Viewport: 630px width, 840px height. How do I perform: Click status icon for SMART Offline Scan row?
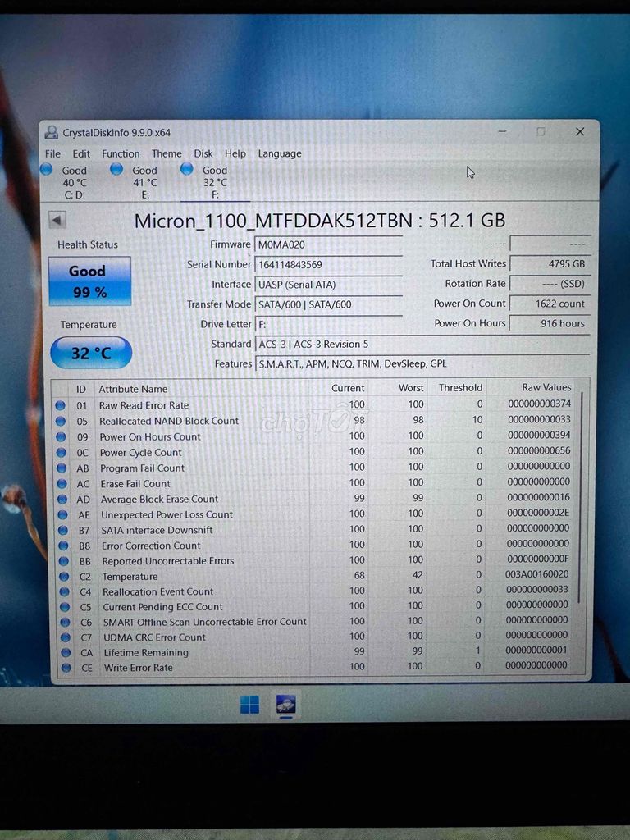[x=66, y=623]
